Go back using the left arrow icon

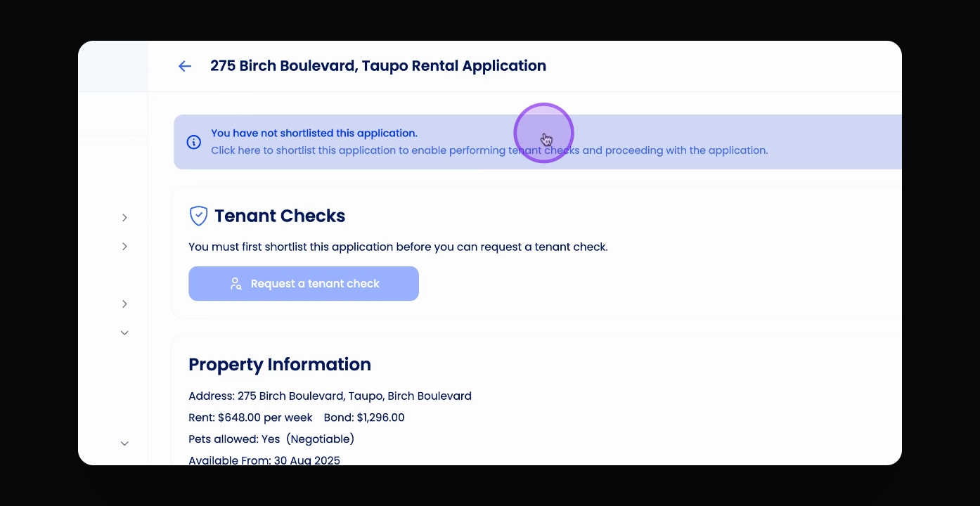(x=185, y=66)
